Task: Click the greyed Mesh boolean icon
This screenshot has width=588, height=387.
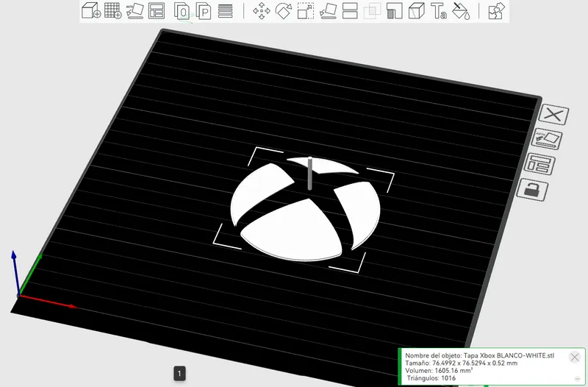Action: [373, 10]
